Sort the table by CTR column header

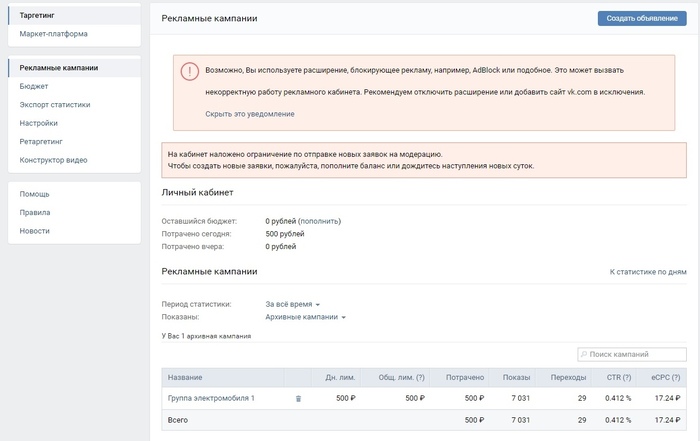pos(616,377)
